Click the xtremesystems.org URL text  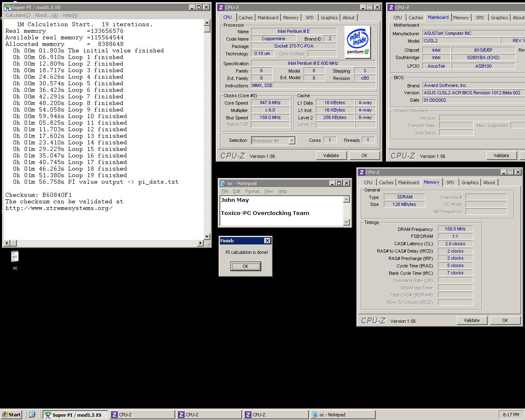(59, 208)
